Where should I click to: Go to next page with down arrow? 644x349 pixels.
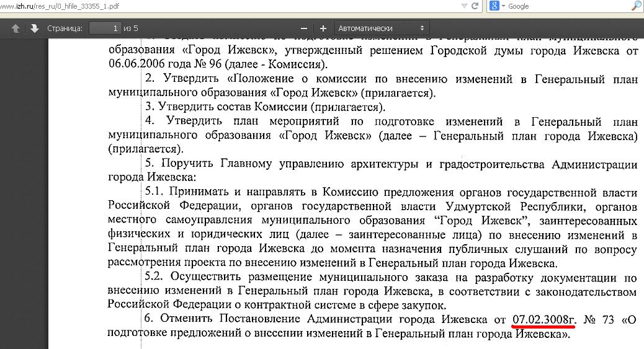[x=35, y=29]
